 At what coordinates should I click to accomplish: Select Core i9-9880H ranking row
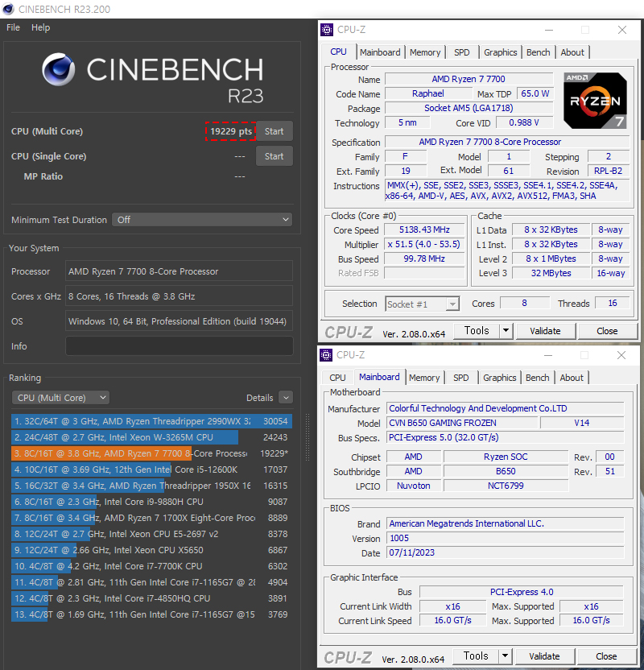[x=151, y=502]
